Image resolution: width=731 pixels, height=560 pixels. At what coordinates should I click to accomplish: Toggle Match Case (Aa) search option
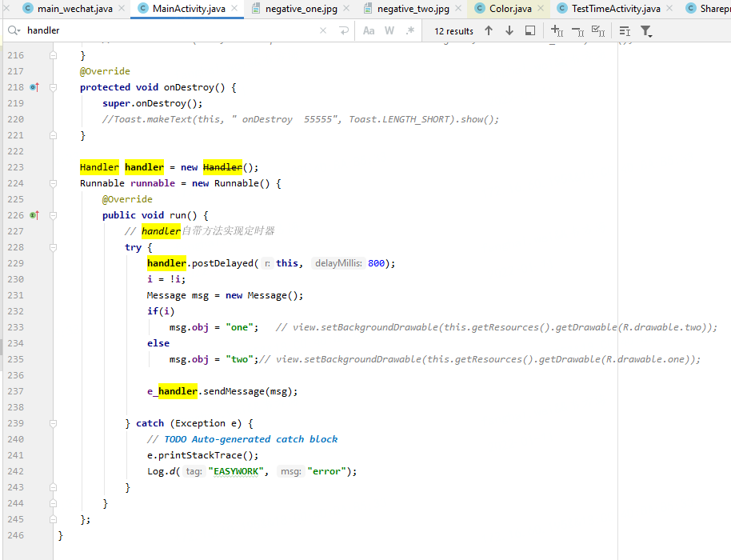(x=369, y=30)
